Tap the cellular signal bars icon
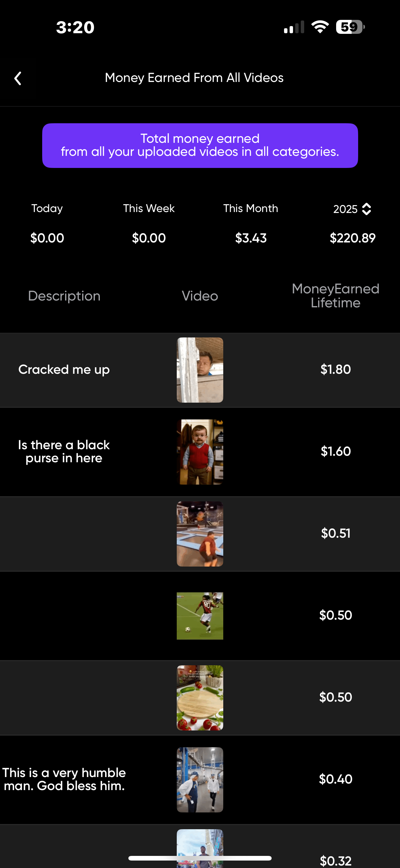The image size is (400, 868). [x=294, y=27]
